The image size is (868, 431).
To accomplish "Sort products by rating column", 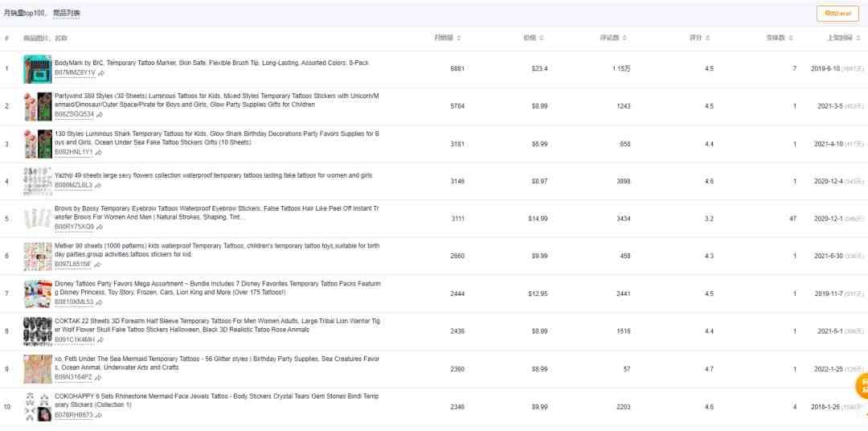I will point(699,38).
